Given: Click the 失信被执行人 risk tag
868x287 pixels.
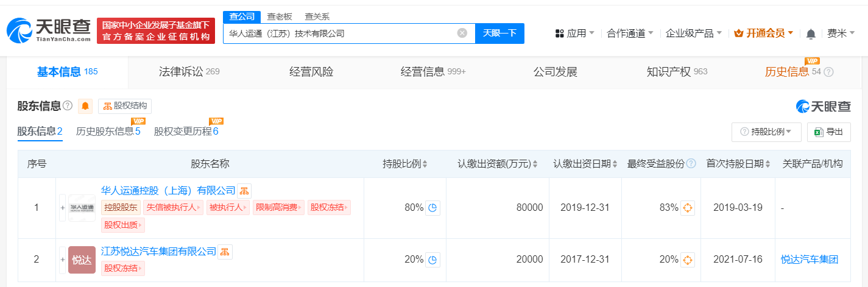Looking at the screenshot, I should [174, 208].
